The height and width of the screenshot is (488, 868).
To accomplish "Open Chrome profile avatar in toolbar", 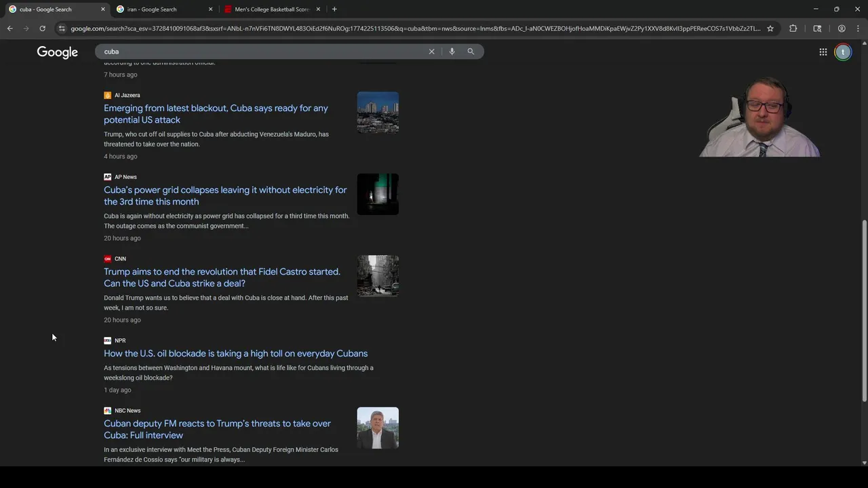I will click(x=842, y=28).
